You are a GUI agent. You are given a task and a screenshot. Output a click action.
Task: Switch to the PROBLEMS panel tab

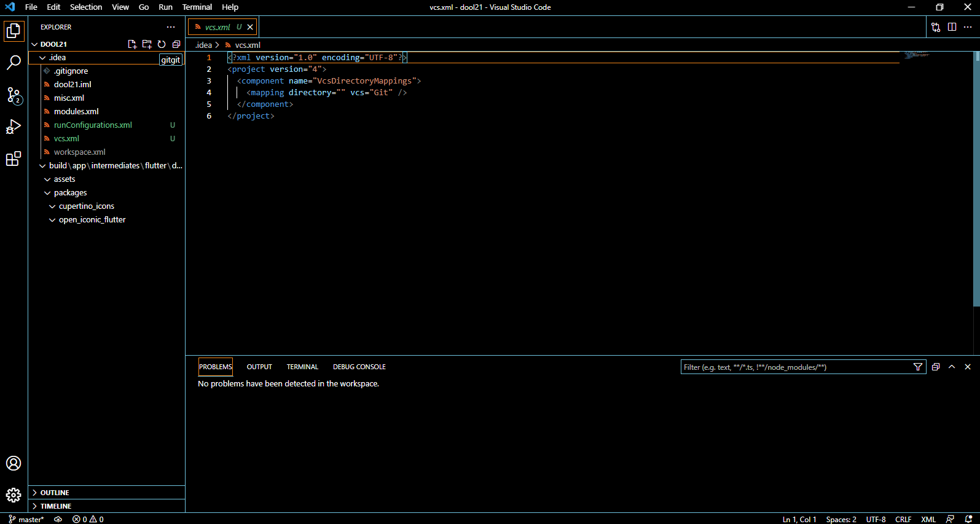point(216,367)
